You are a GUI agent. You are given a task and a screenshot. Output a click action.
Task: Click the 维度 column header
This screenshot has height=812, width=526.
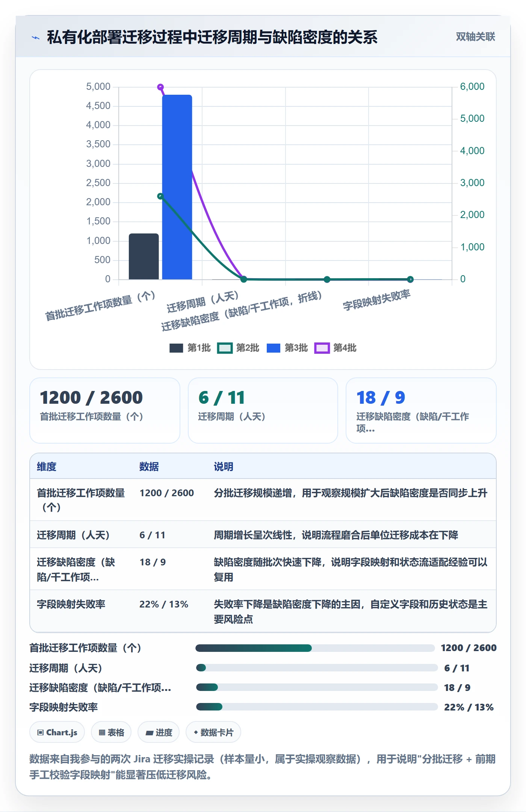[47, 467]
